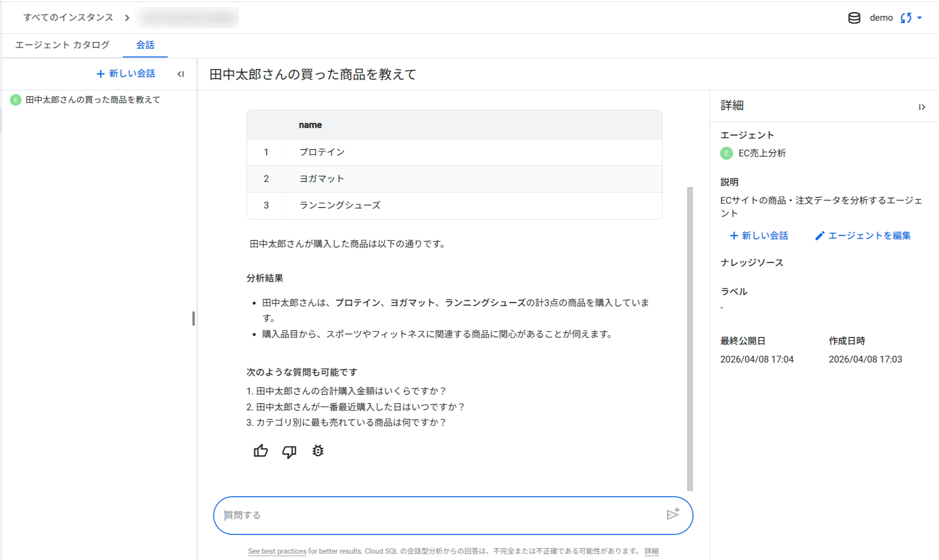Image resolution: width=939 pixels, height=560 pixels.
Task: Select the 会話 tab
Action: point(145,45)
